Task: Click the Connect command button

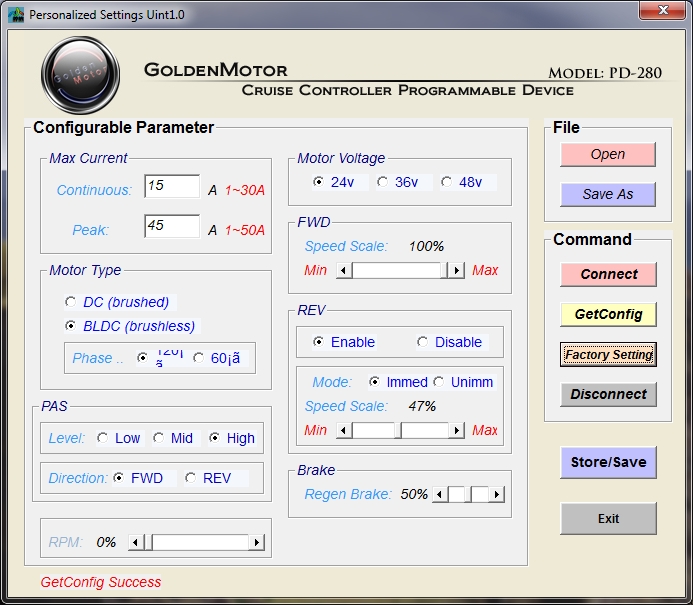Action: (608, 274)
